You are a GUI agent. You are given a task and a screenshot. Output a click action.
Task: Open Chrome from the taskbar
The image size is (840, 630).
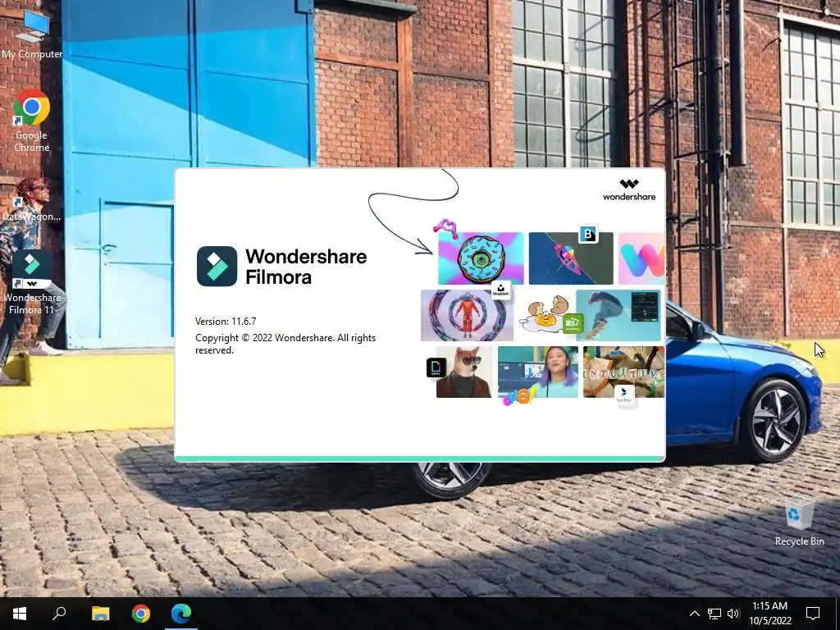[x=141, y=614]
